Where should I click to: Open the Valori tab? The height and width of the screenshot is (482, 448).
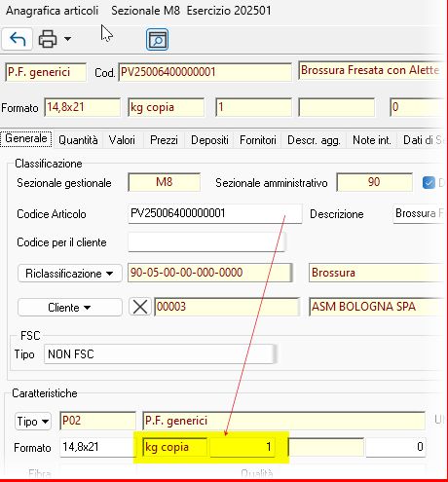coord(122,140)
